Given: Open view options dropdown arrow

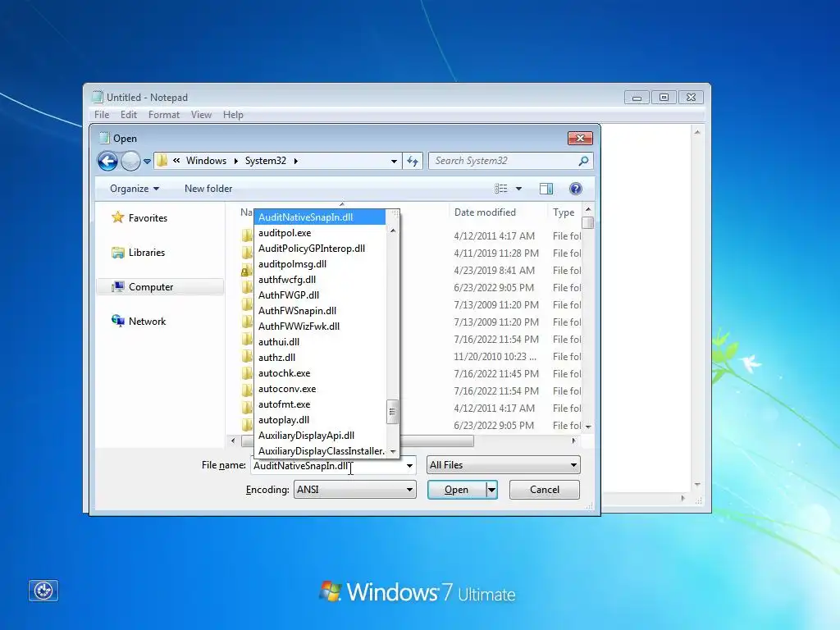Looking at the screenshot, I should [518, 189].
